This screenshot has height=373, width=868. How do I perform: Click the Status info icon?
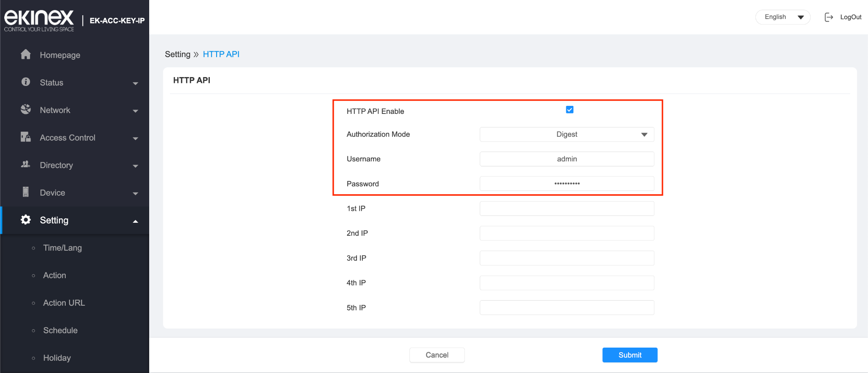(x=26, y=82)
